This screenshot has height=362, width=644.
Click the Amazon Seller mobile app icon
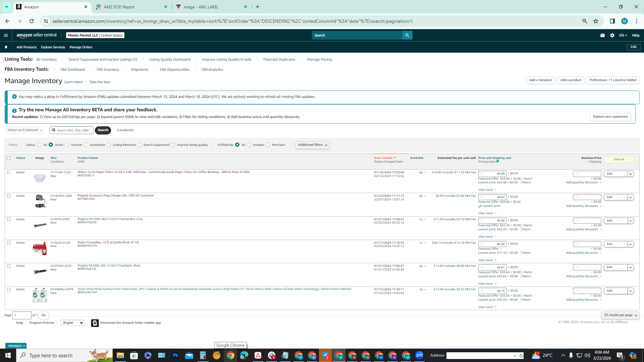pos(95,323)
